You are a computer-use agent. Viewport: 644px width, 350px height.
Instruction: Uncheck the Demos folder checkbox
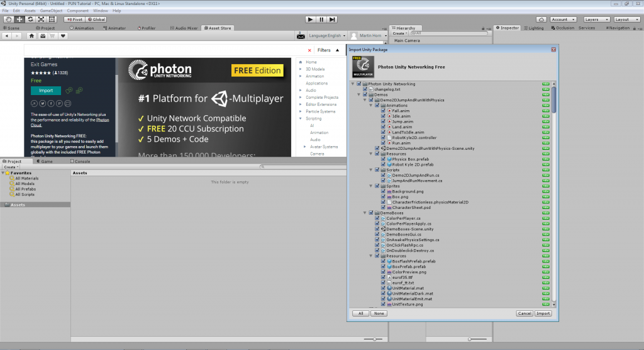coord(365,94)
